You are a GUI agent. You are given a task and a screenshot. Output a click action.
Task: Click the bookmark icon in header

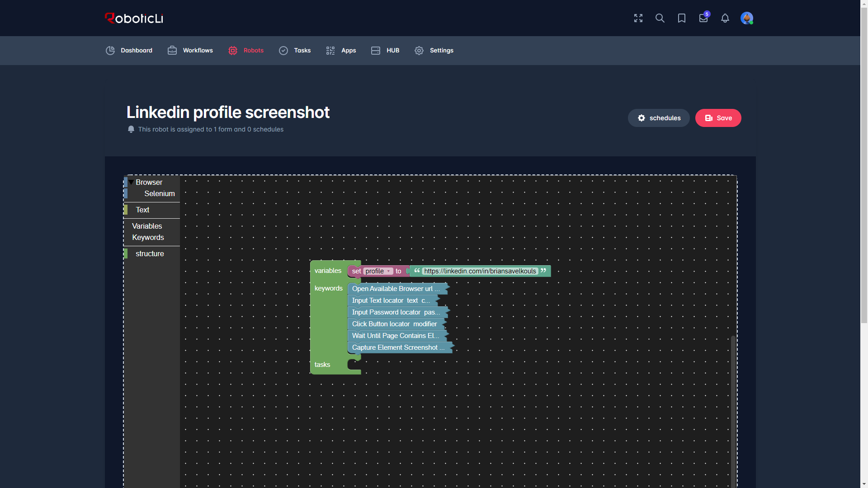(x=682, y=18)
